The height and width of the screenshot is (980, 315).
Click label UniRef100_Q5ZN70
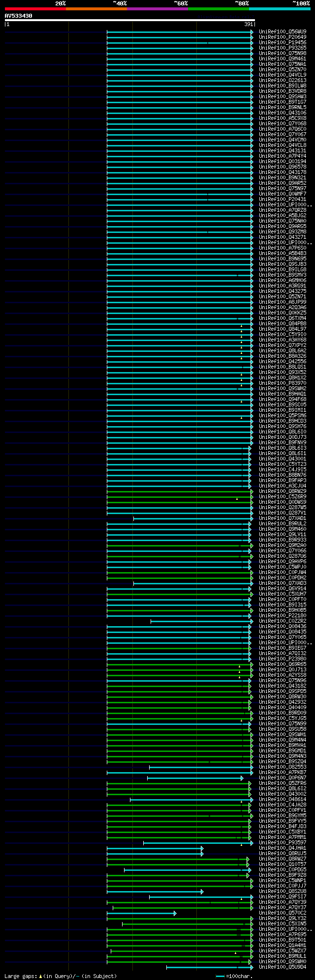coord(283,69)
